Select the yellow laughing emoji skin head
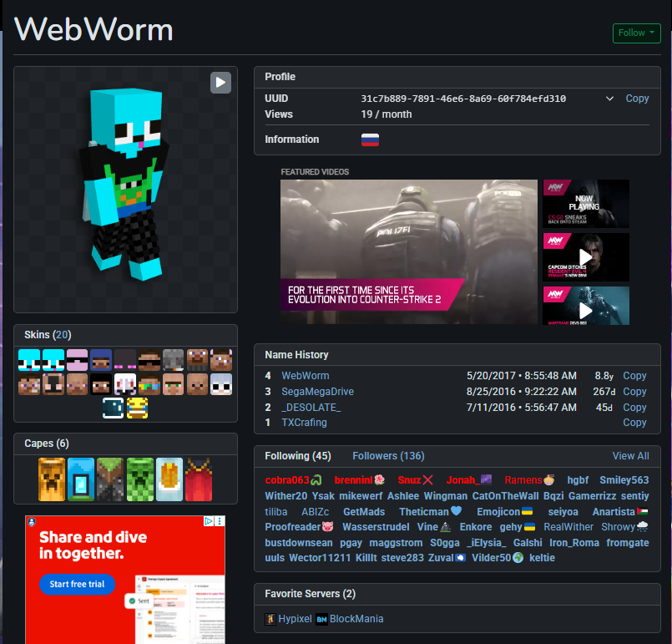The height and width of the screenshot is (644, 672). (137, 408)
